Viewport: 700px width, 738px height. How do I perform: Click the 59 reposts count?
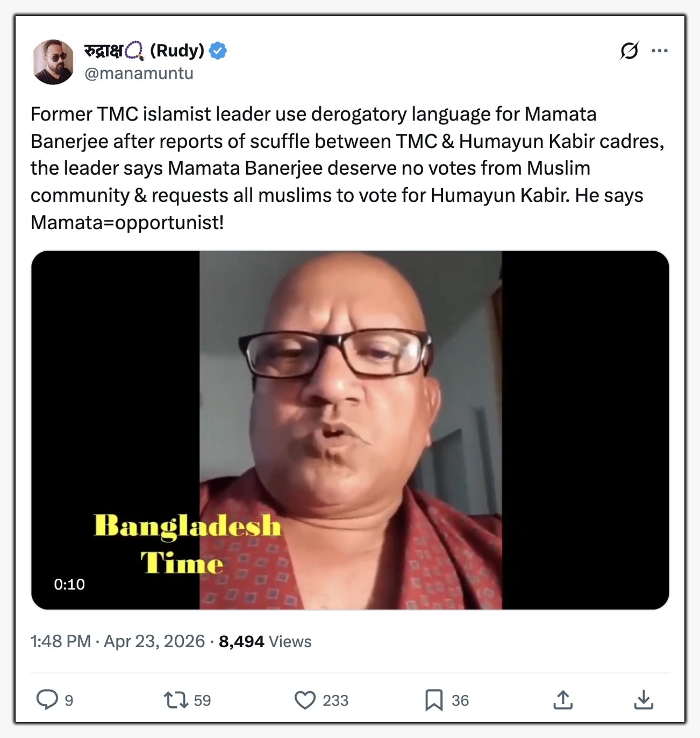tap(202, 700)
